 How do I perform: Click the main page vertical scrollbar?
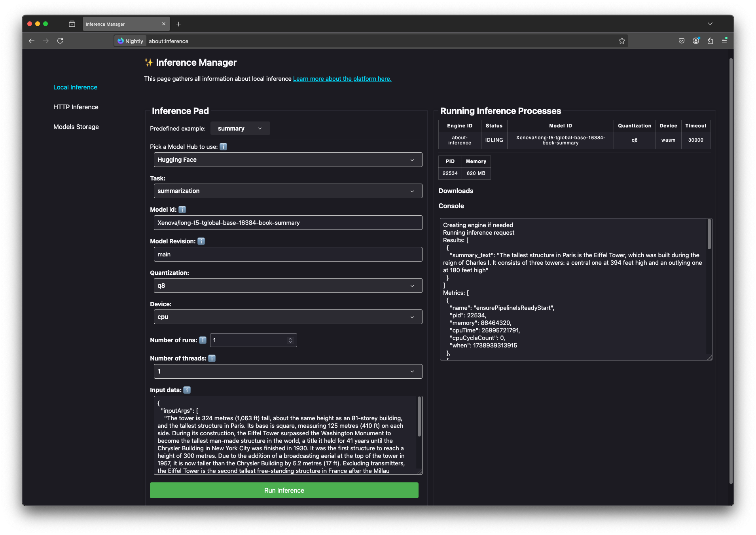(x=731, y=271)
